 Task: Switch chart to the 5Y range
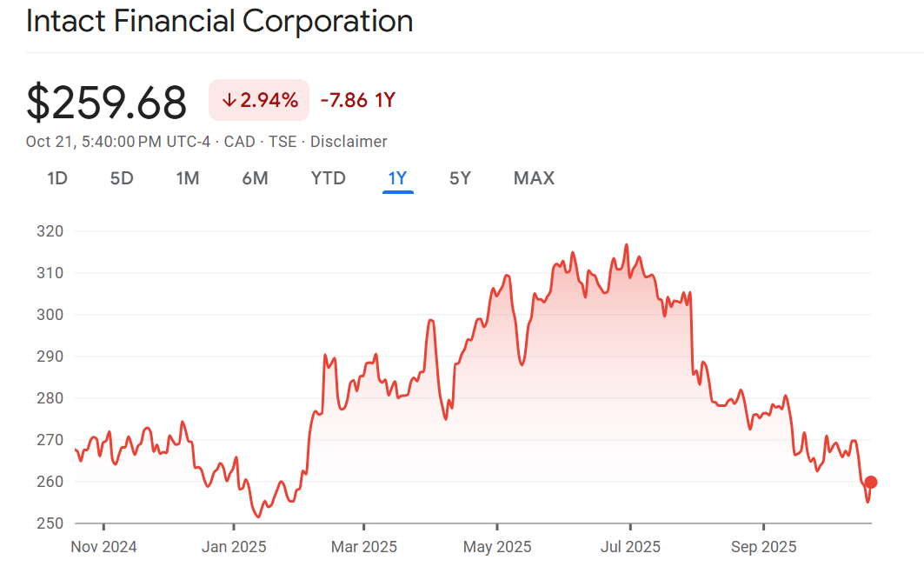(460, 178)
